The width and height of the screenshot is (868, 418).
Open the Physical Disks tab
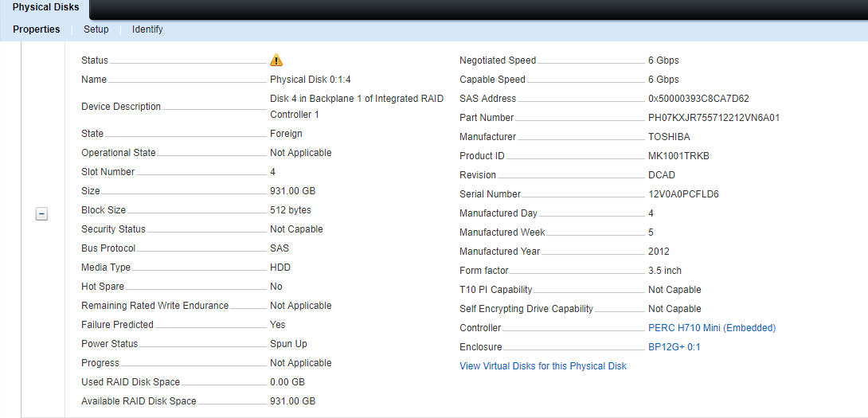(45, 8)
